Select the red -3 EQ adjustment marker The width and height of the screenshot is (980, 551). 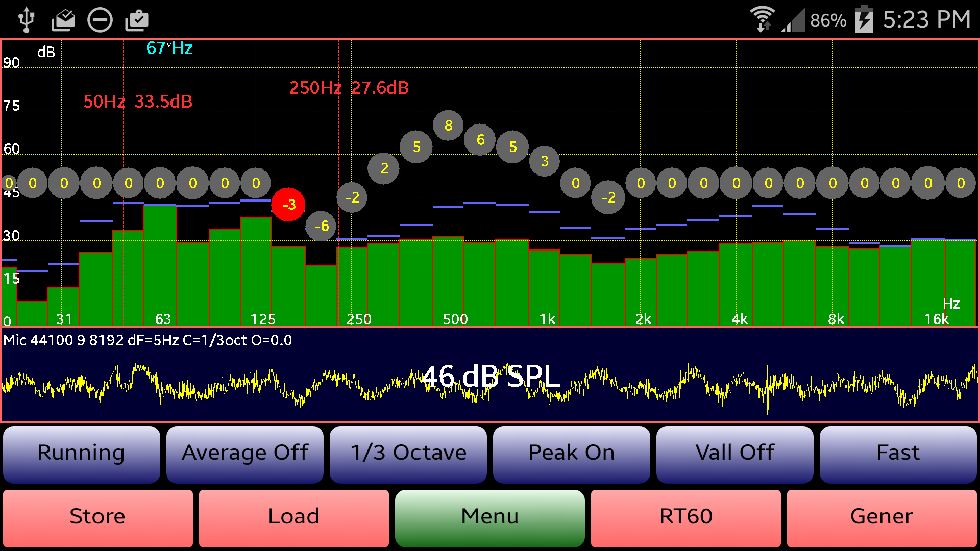pyautogui.click(x=289, y=204)
